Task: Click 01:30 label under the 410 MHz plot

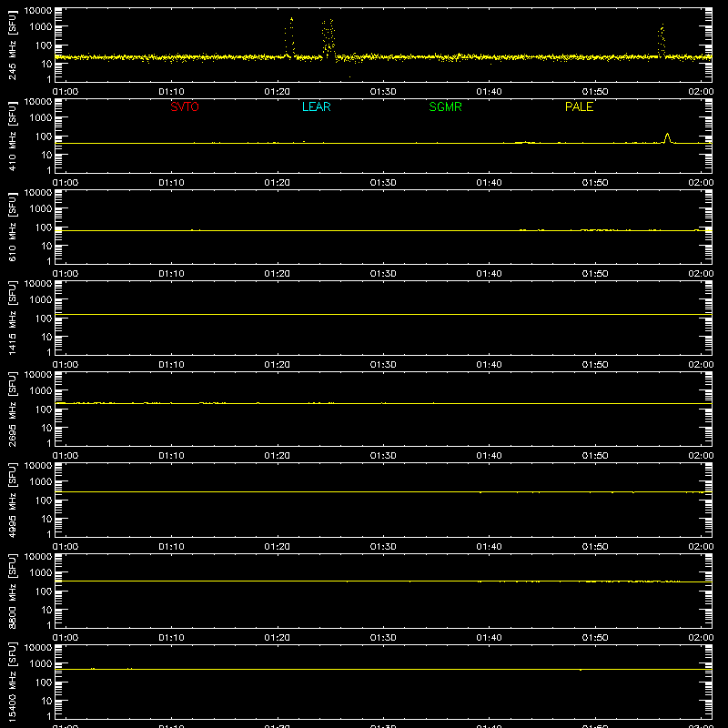Action: pyautogui.click(x=383, y=183)
